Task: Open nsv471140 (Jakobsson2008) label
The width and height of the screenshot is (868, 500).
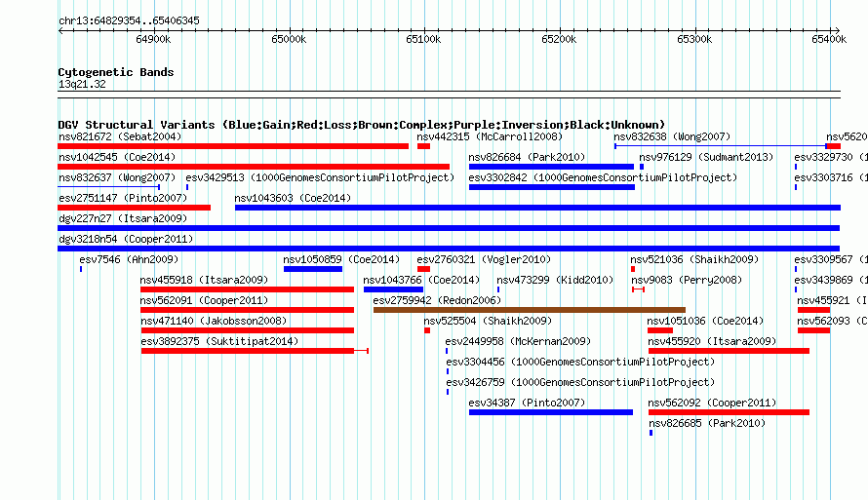Action: click(x=214, y=321)
